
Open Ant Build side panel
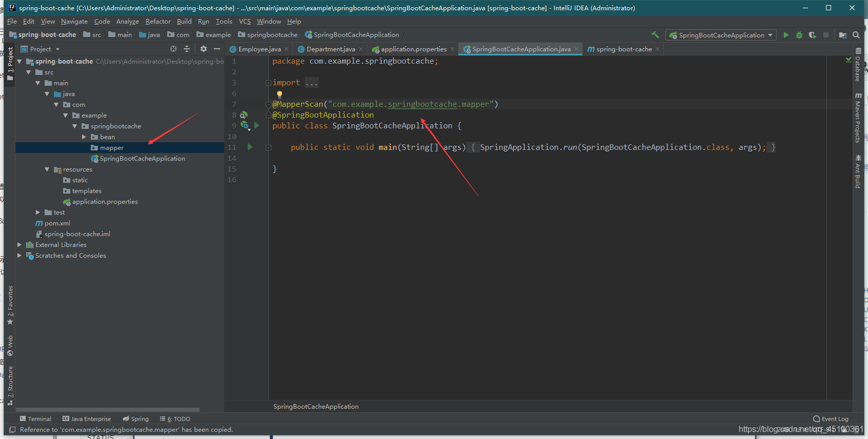coord(858,171)
